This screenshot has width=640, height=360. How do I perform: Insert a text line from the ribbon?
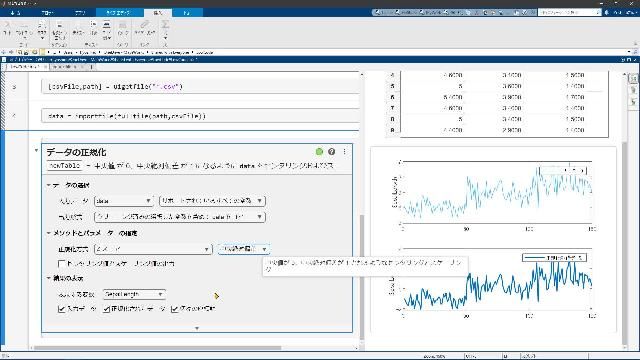78,29
